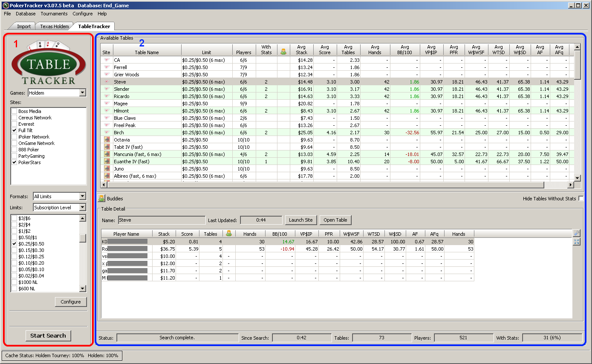This screenshot has width=592, height=364.
Task: Click Available Tables vertical scrollbar thumb
Action: click(578, 64)
